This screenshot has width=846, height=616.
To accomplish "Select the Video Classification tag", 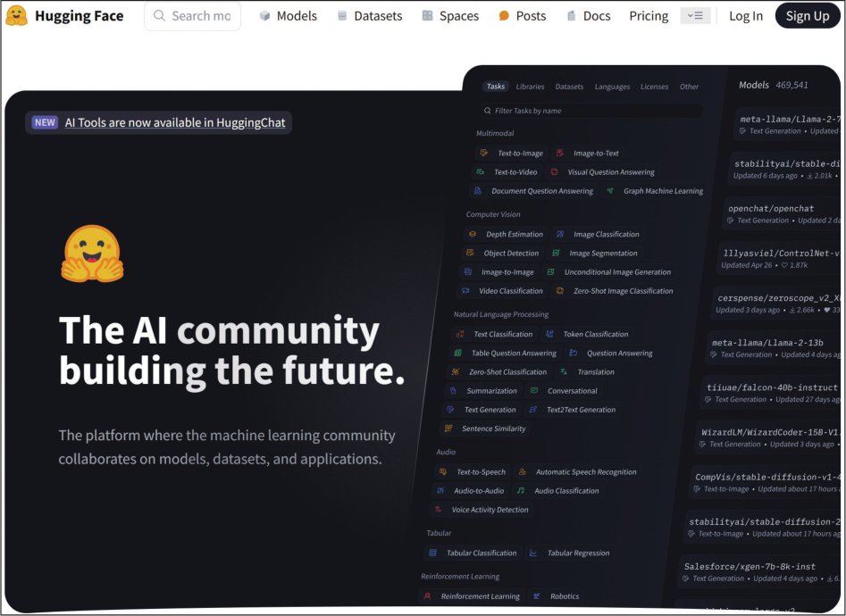I will click(502, 291).
